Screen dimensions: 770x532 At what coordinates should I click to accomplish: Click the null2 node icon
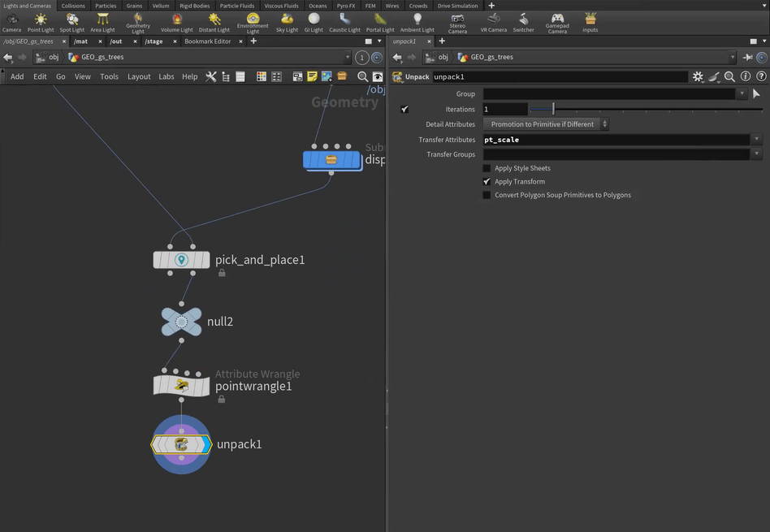click(181, 322)
